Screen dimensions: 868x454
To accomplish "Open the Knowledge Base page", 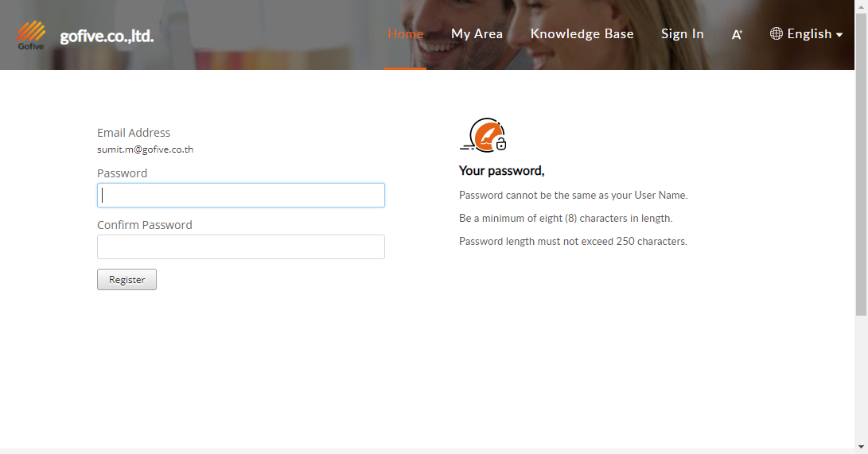I will [x=582, y=33].
